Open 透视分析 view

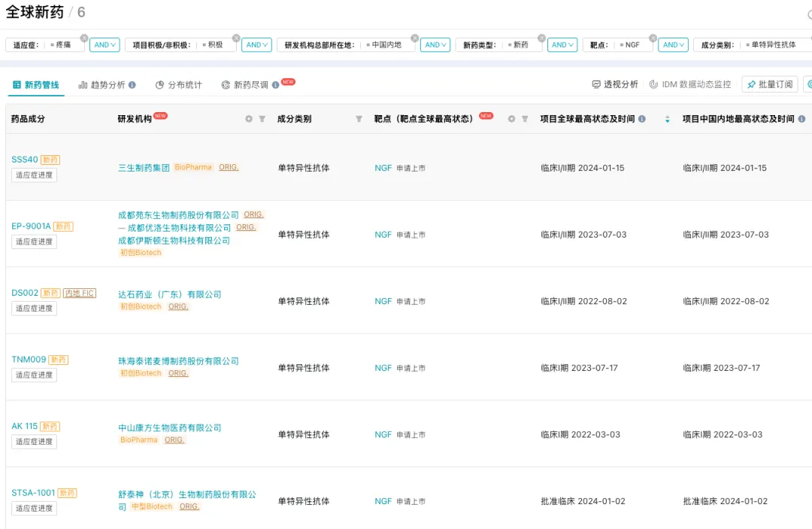tap(615, 84)
